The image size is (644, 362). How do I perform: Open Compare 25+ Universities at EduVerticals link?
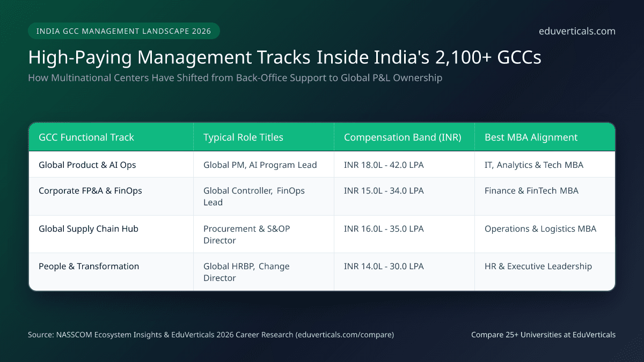(x=543, y=335)
